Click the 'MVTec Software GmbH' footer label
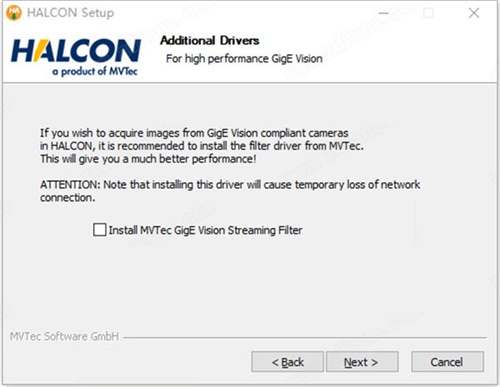Screen dimensions: 500x387 click(64, 336)
